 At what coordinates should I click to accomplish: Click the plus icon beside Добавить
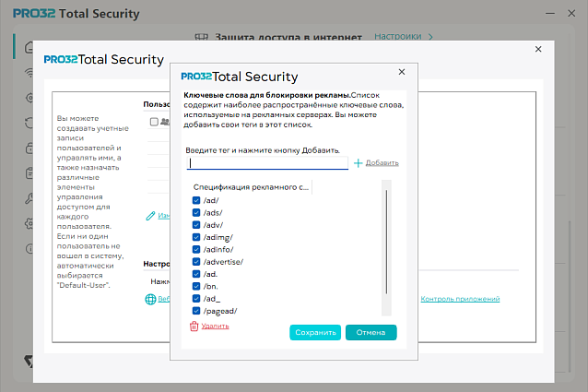point(359,163)
